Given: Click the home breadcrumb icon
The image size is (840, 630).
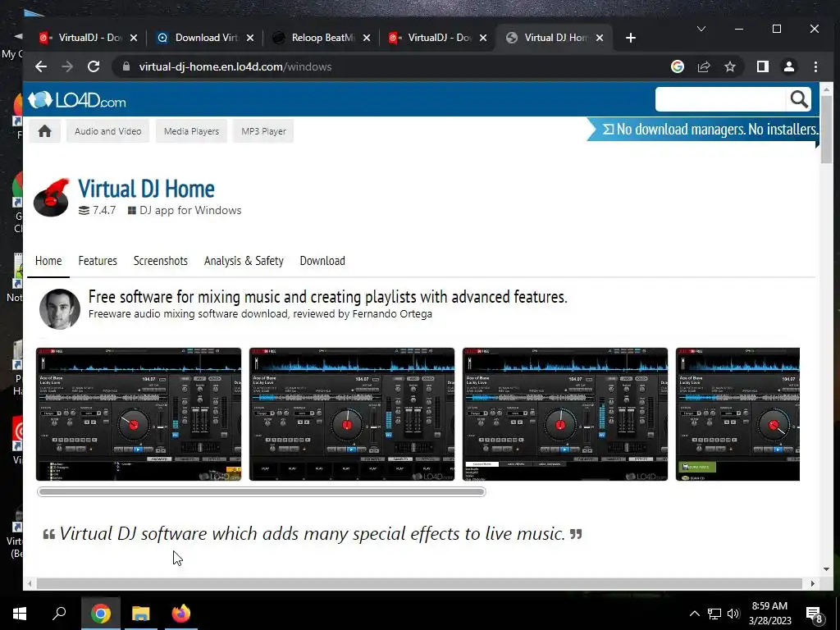Looking at the screenshot, I should point(44,131).
